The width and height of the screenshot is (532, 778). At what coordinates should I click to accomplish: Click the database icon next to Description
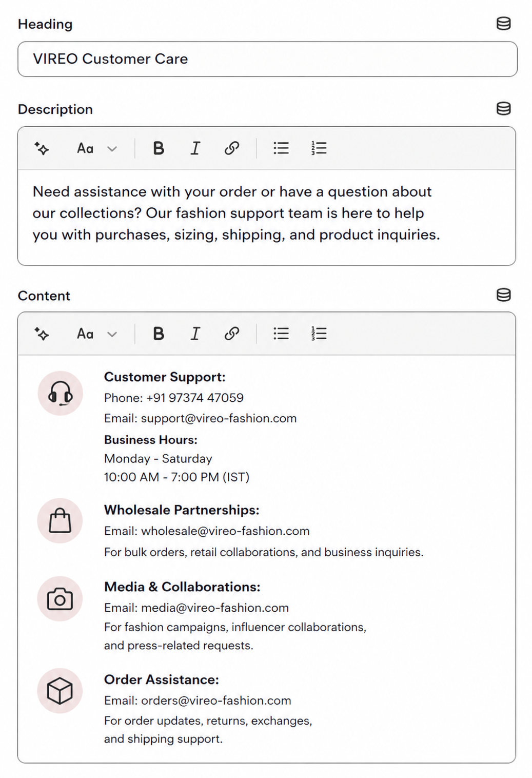[x=503, y=109]
